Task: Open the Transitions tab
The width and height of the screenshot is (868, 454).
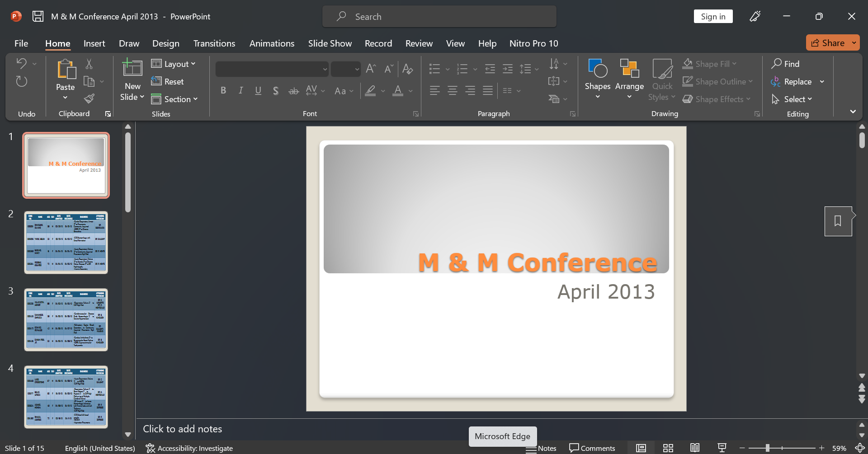Action: pyautogui.click(x=214, y=43)
